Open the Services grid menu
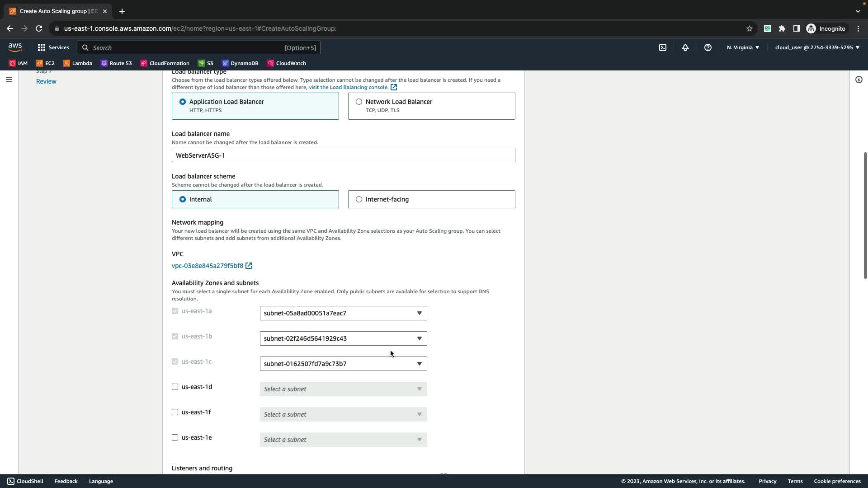 pyautogui.click(x=53, y=47)
